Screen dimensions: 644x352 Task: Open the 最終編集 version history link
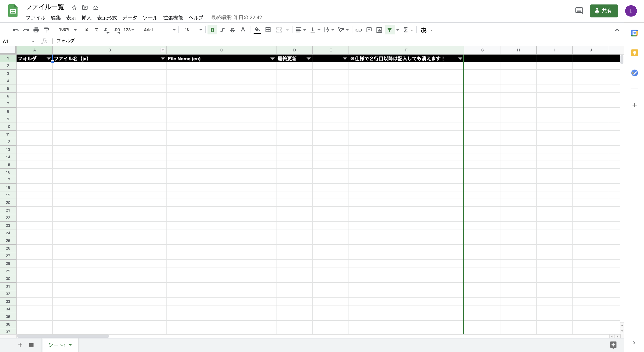click(x=236, y=17)
